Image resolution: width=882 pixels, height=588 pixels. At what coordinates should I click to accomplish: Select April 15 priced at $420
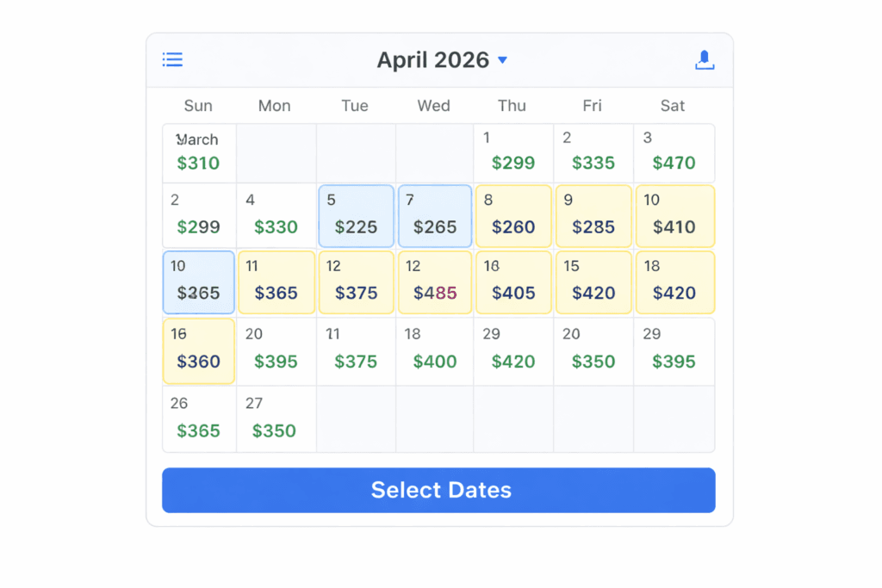[x=593, y=282]
